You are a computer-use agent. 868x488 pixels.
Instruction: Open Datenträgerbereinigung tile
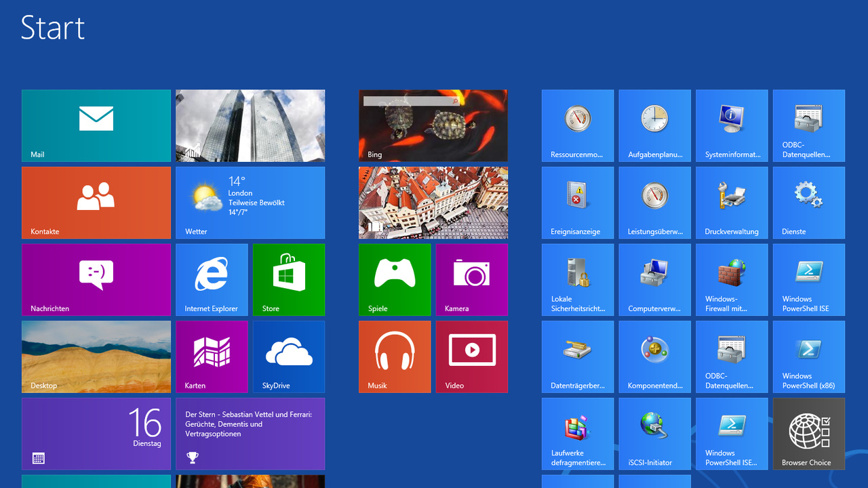tap(578, 357)
